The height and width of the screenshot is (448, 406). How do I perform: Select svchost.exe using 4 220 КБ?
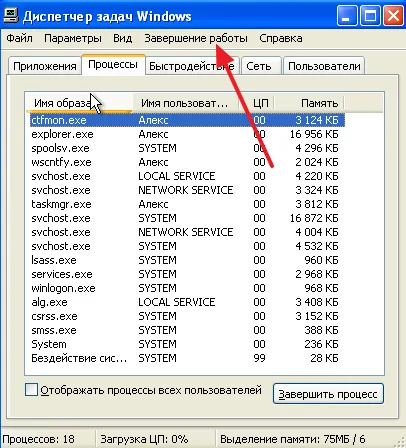187,176
